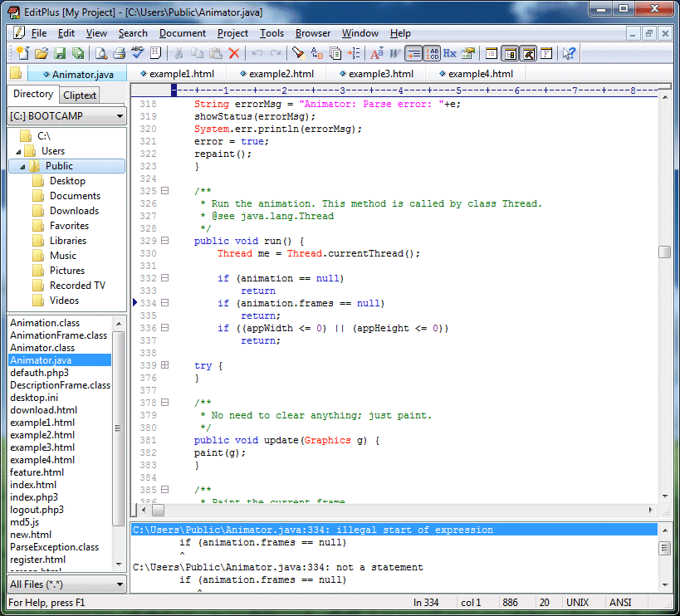Open the drive selection combo showing BOOTCAMP

point(119,117)
